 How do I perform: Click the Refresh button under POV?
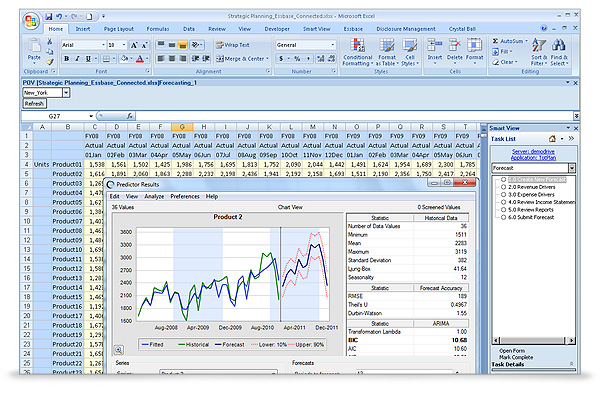tap(34, 103)
